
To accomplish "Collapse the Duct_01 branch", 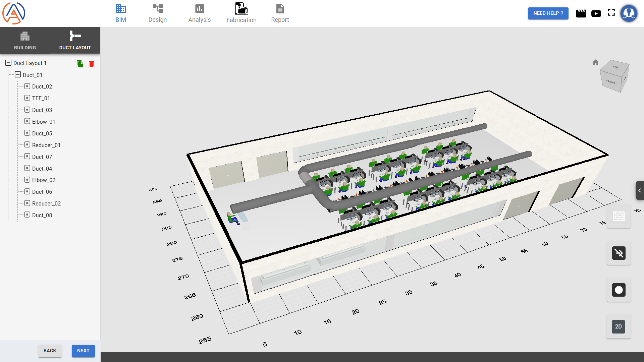I will 17,74.
